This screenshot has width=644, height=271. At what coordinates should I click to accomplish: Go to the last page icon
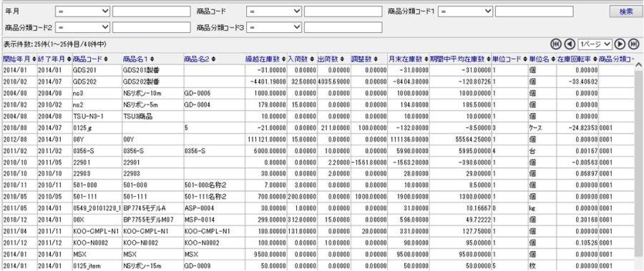click(x=634, y=44)
